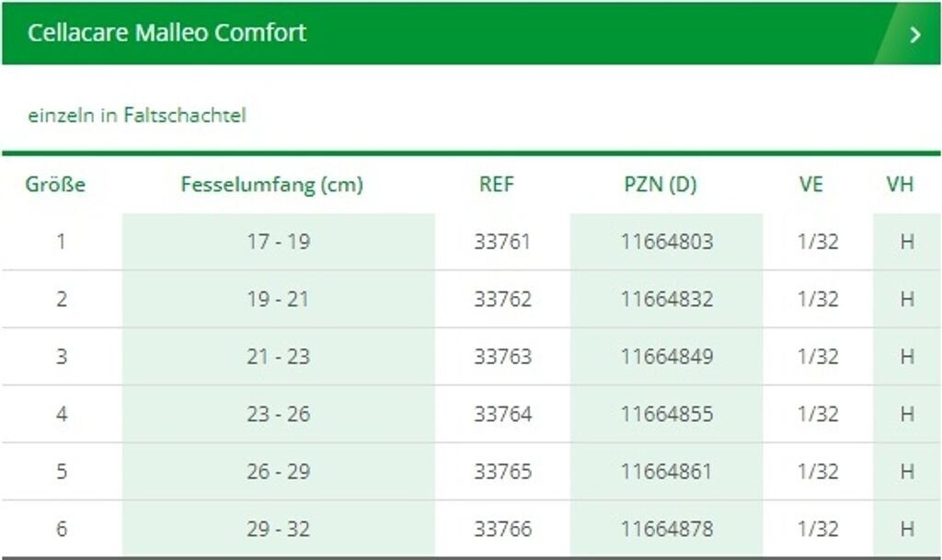
Task: Click the VE column header
Action: click(x=810, y=184)
